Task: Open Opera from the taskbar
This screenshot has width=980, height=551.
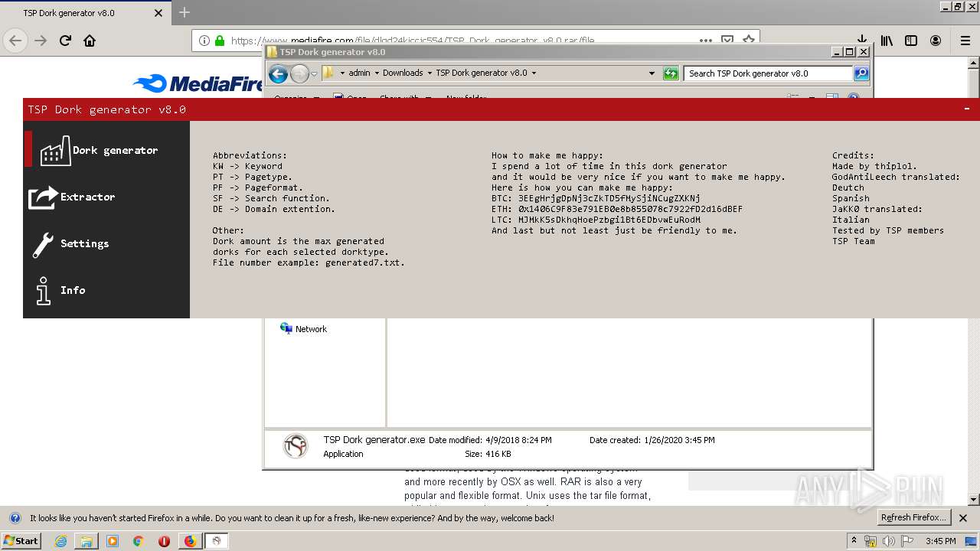Action: (x=164, y=541)
